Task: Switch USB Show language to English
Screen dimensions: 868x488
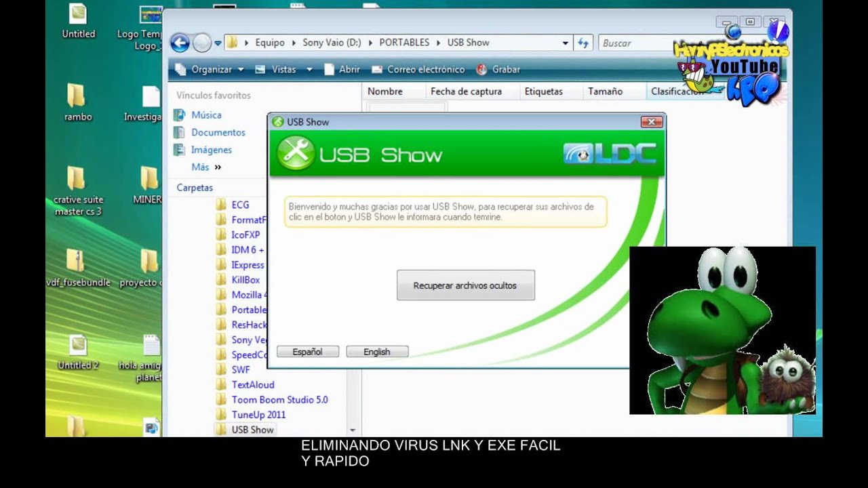Action: 377,352
